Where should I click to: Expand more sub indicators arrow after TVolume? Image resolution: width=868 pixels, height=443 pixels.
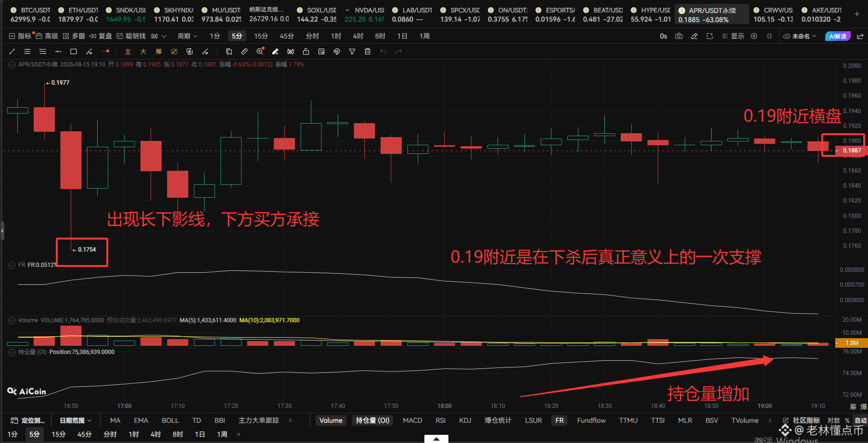point(770,420)
